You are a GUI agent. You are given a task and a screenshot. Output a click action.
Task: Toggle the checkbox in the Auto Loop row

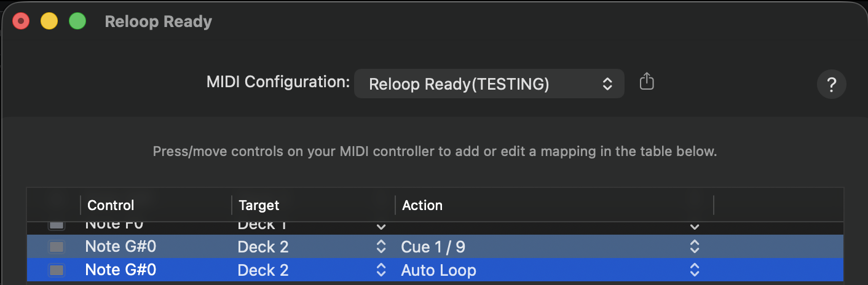pos(57,270)
